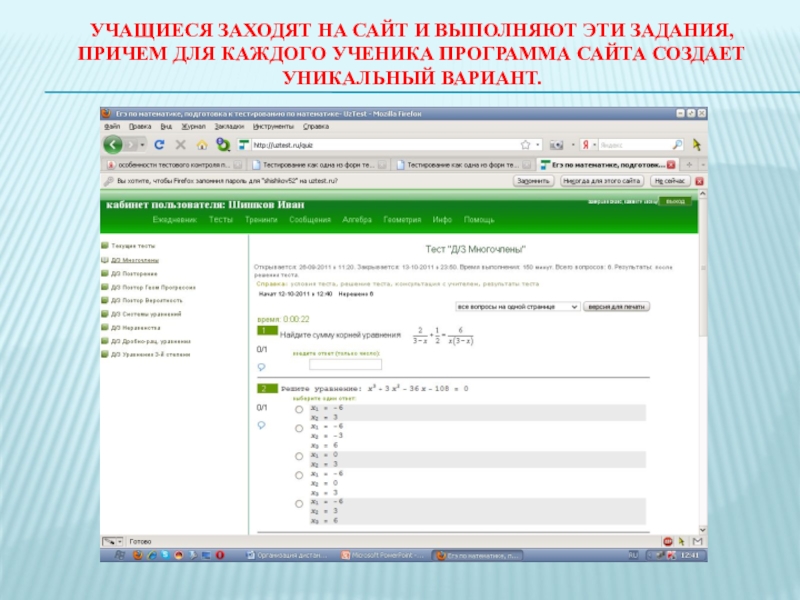
Task: Open Помощь in the green site menu
Action: pyautogui.click(x=479, y=220)
